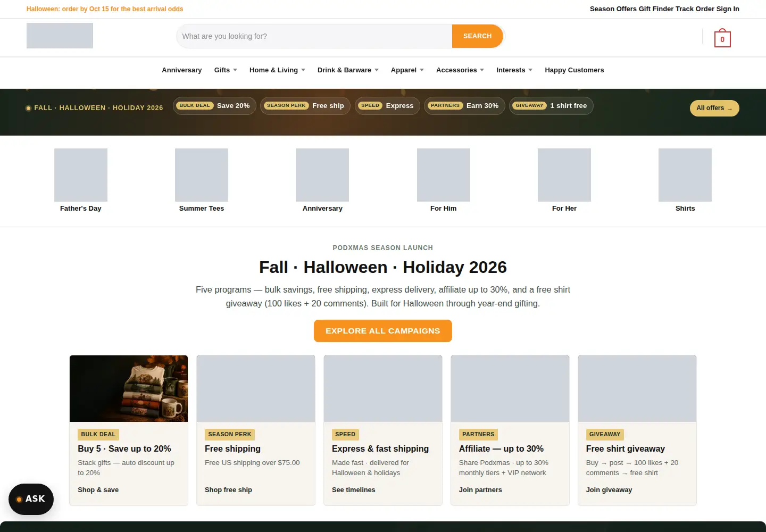Click the Join partners link
766x532 pixels.
(x=480, y=490)
